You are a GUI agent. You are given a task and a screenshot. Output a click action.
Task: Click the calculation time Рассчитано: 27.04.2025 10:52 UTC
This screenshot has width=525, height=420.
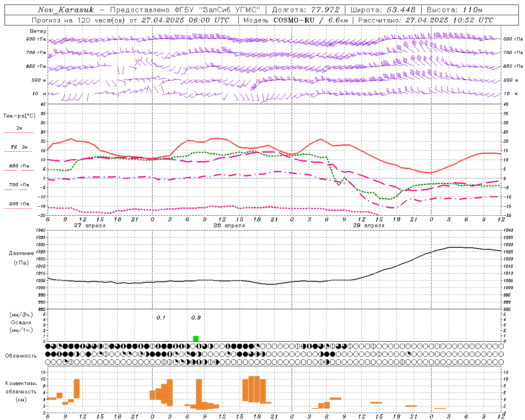click(426, 20)
